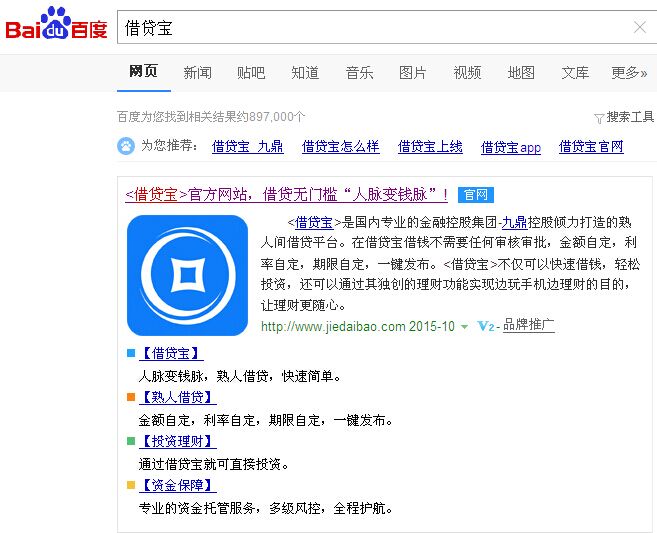
Task: Open suggested search 借贷宝 九鼎
Action: pyautogui.click(x=248, y=147)
